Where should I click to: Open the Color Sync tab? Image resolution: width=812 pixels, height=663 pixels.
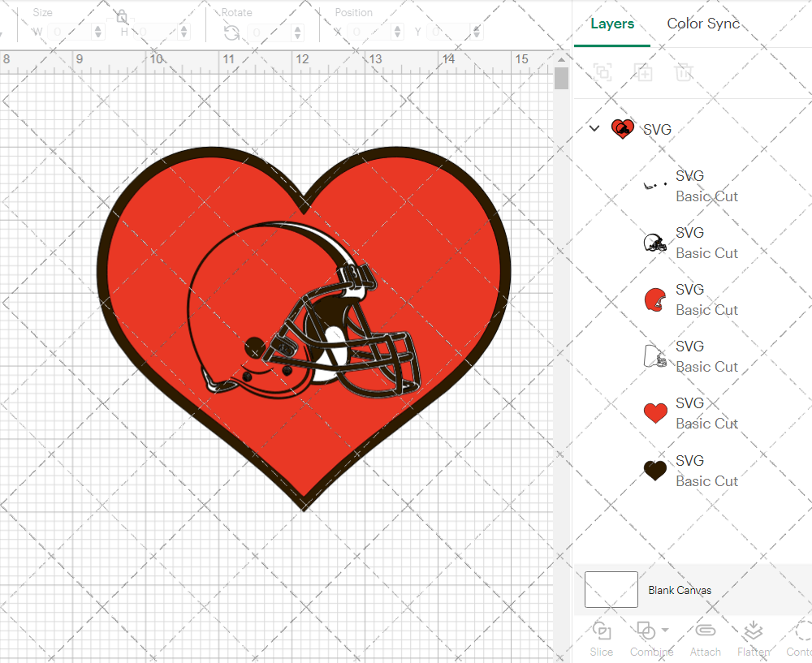coord(702,24)
